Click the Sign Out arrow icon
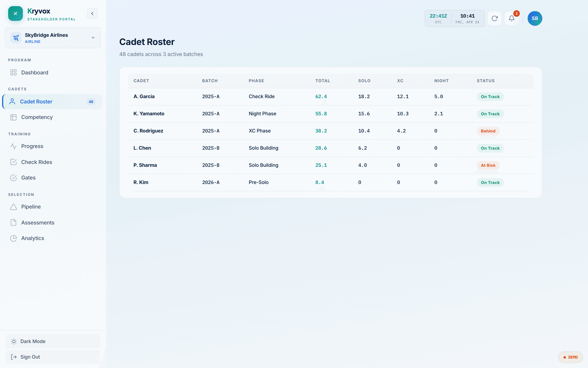588x368 pixels. pyautogui.click(x=14, y=357)
